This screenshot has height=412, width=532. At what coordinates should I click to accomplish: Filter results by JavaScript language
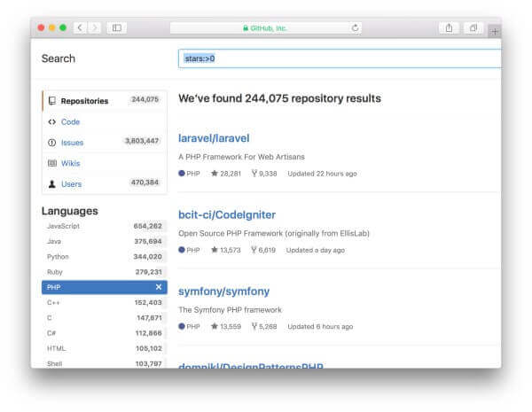[66, 227]
